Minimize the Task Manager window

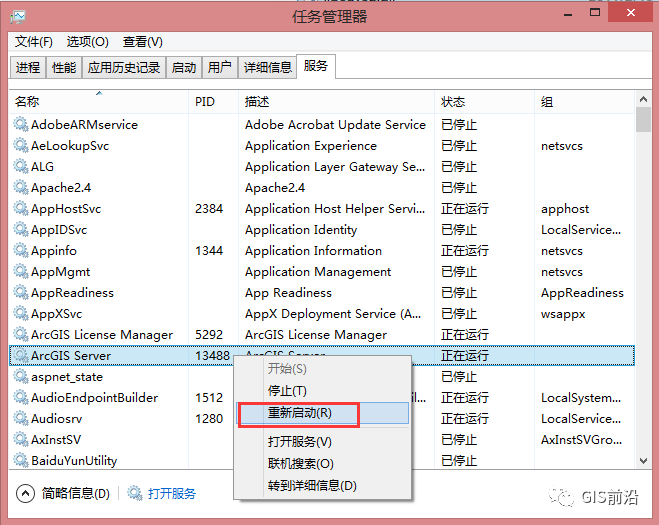568,13
